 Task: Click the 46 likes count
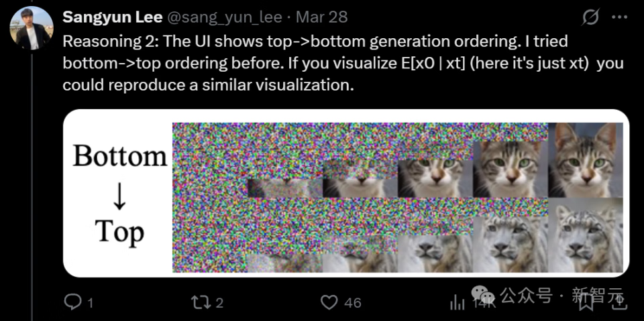(x=353, y=304)
